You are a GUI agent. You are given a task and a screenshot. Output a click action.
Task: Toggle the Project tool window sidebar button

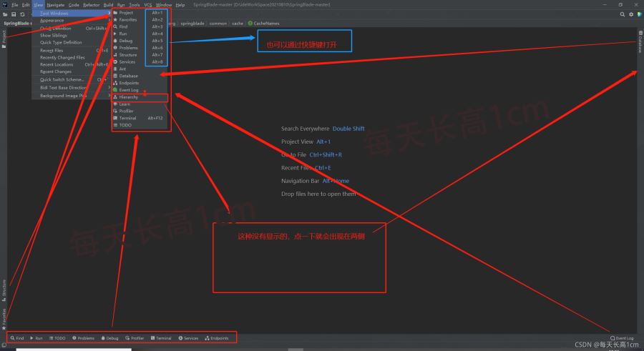[4, 39]
